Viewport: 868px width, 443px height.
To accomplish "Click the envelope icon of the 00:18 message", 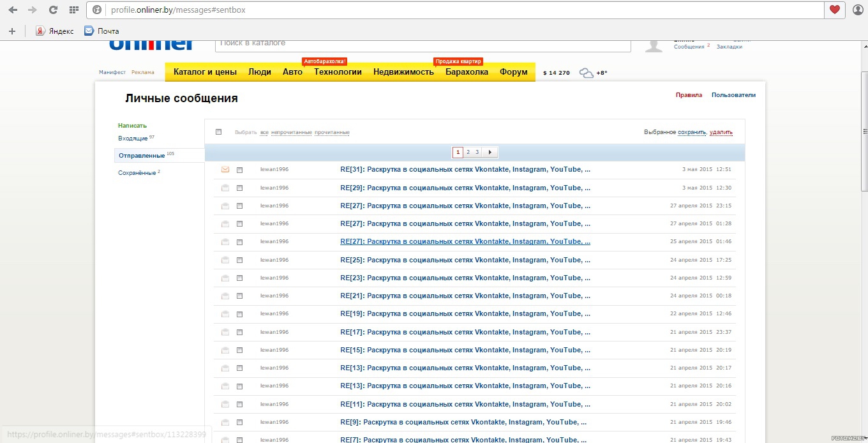I will 225,296.
